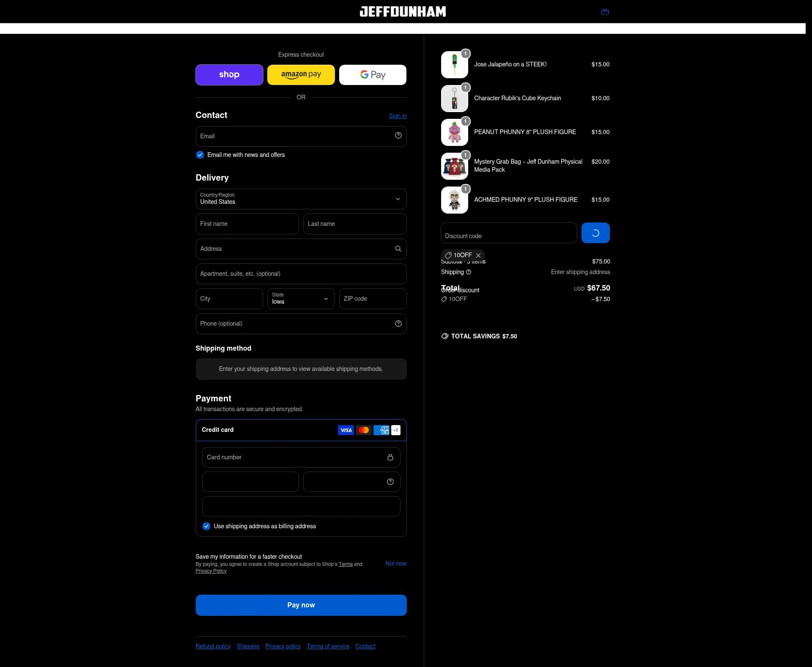This screenshot has width=812, height=667.
Task: Remove the 10OFF discount tag
Action: (x=478, y=255)
